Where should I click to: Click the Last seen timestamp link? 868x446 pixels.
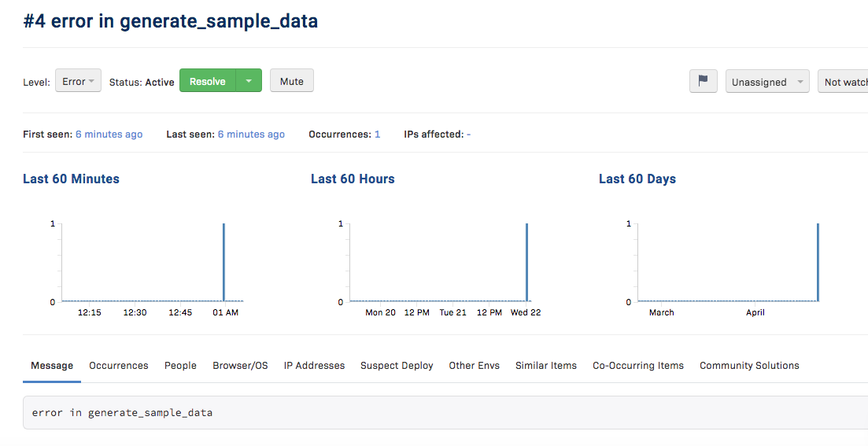tap(251, 135)
